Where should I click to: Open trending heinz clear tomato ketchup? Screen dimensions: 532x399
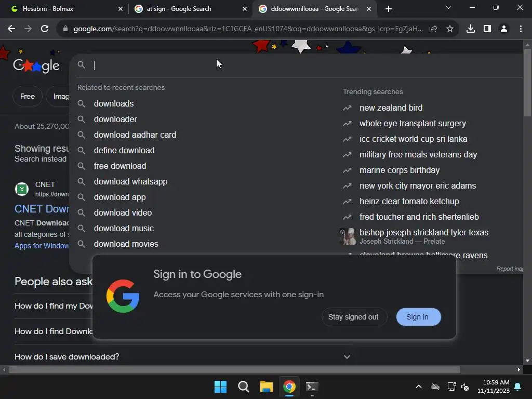click(409, 201)
